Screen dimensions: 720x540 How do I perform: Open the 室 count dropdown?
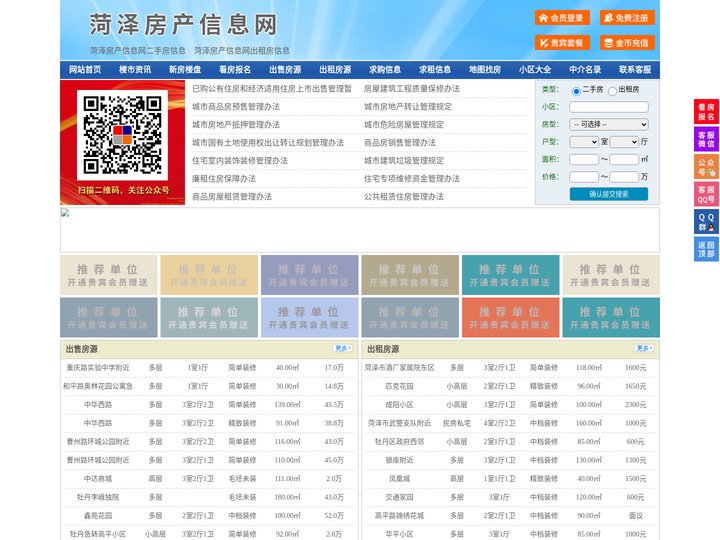584,142
